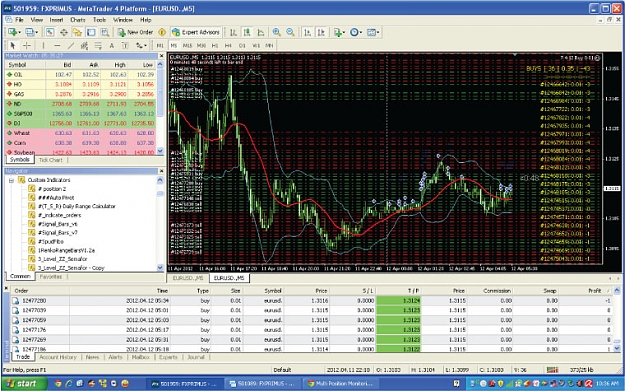The height and width of the screenshot is (391, 625).
Task: Select the Vertical Line drawing tool
Action: (43, 46)
